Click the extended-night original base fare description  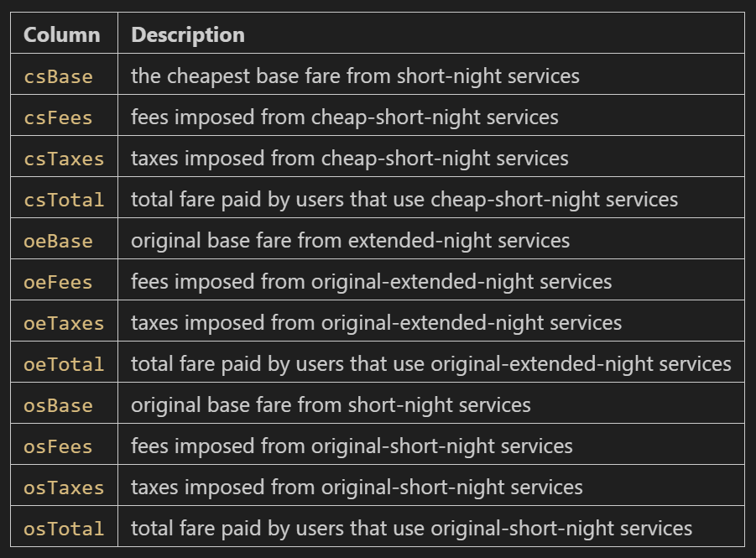pyautogui.click(x=350, y=241)
